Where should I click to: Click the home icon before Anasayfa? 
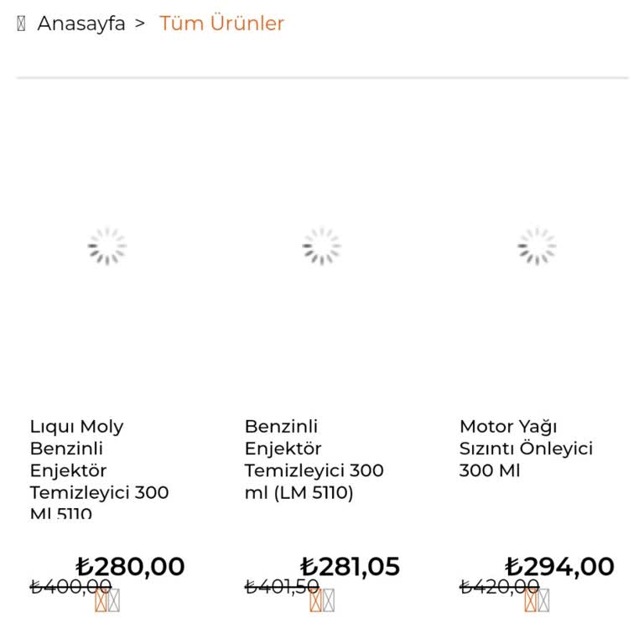pos(21,23)
